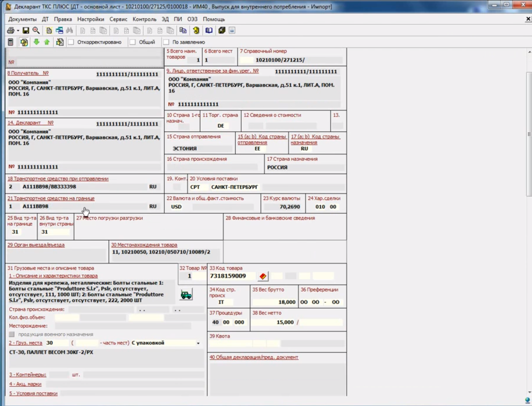Image resolution: width=532 pixels, height=406 pixels.
Task: Click the small gray window icon at the toolbar's end
Action: coord(232,31)
